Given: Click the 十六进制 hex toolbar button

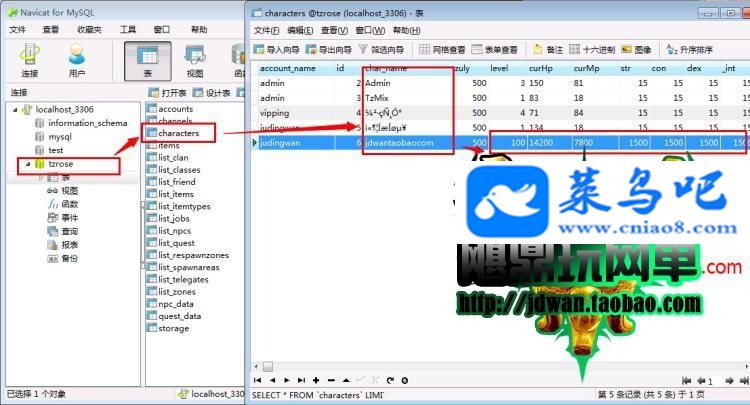Looking at the screenshot, I should [x=592, y=50].
